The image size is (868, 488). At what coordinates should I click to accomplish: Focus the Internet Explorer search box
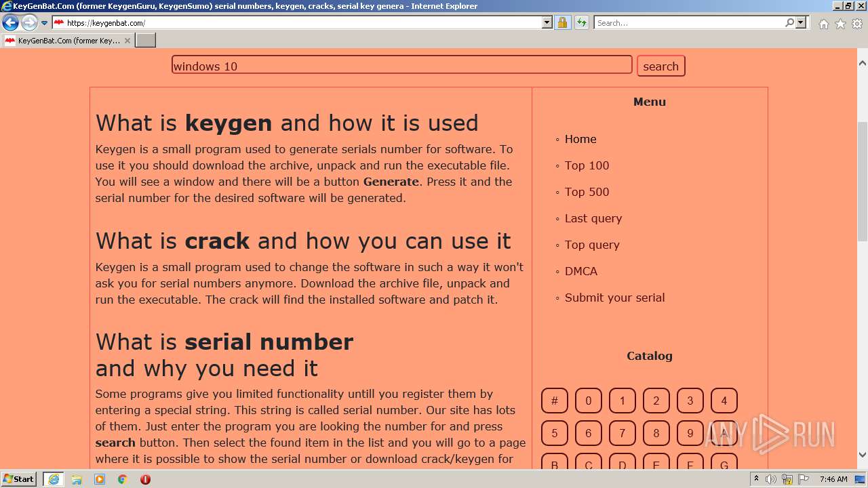point(688,23)
